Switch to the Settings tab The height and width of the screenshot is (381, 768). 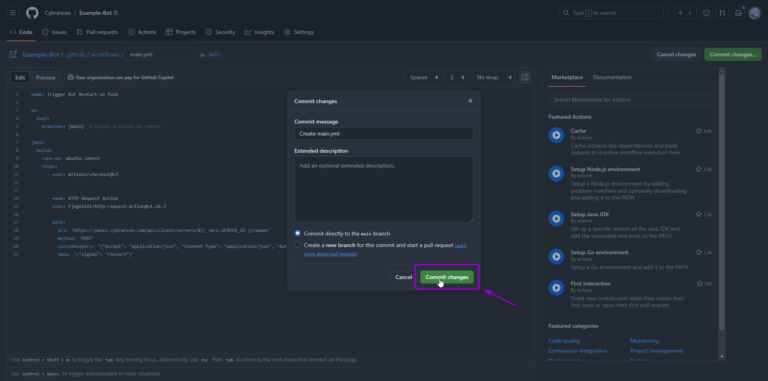(x=299, y=32)
